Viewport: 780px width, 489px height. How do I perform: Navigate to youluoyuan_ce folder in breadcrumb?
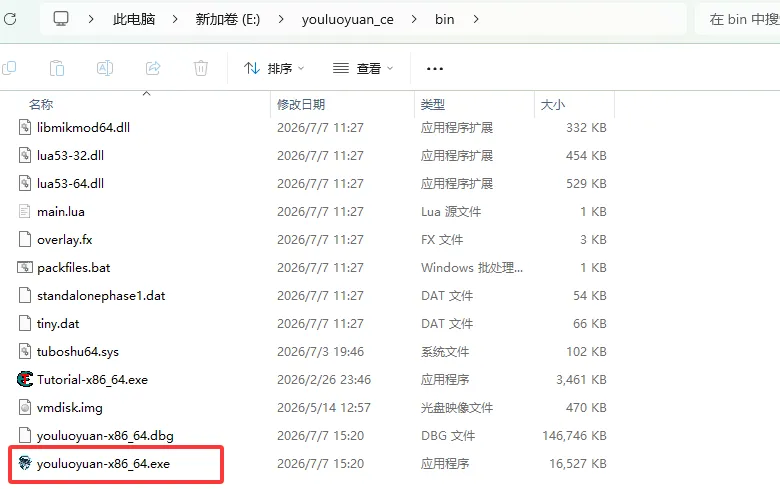pyautogui.click(x=348, y=19)
